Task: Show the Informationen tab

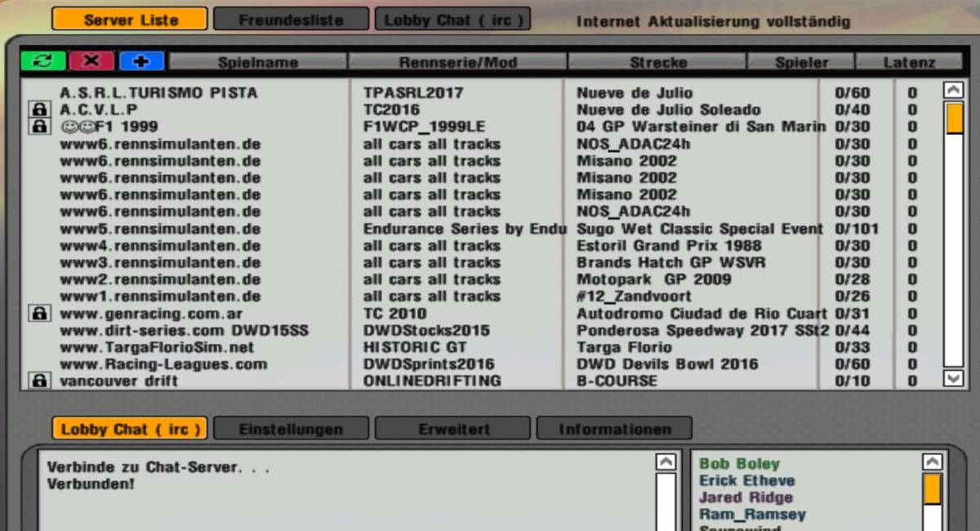Action: pyautogui.click(x=614, y=429)
